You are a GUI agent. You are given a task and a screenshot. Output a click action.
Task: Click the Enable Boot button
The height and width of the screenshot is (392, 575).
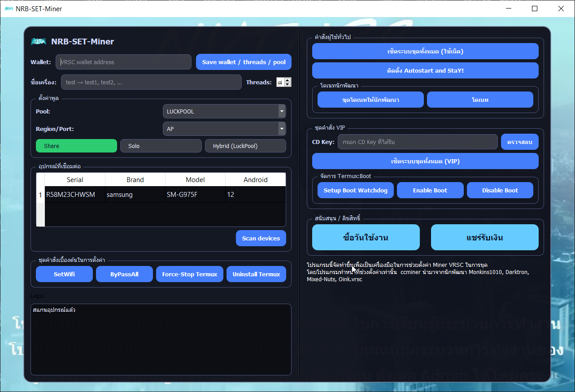(x=430, y=190)
